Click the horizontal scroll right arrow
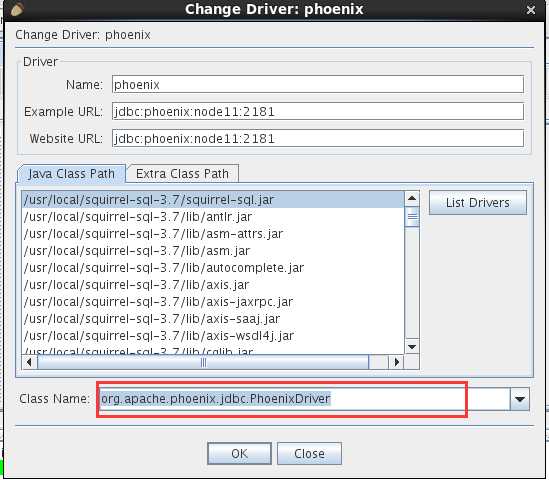Image resolution: width=549 pixels, height=480 pixels. coord(396,362)
